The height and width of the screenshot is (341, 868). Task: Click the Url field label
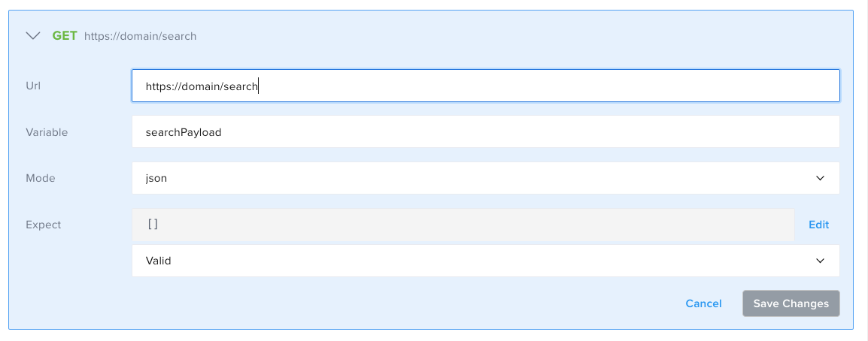(33, 86)
